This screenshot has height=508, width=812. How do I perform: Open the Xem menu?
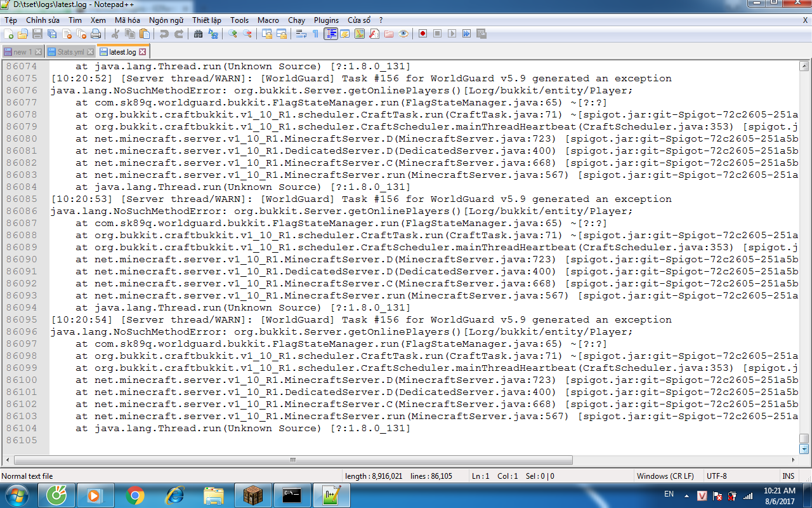tap(98, 20)
